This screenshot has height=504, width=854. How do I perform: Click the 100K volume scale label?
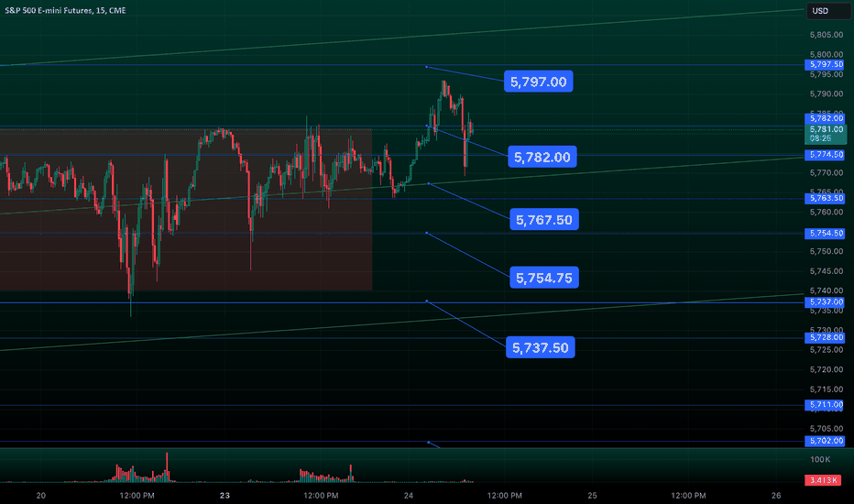[x=820, y=459]
